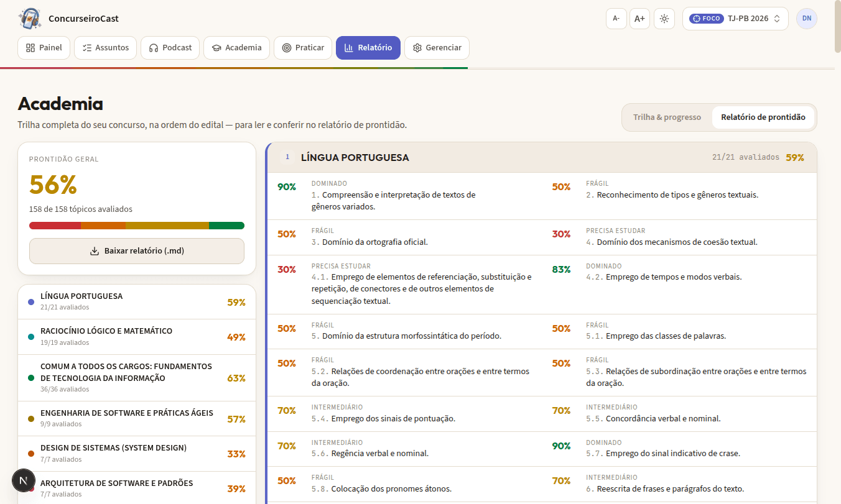Go to the Assuntos tab
Screen dimensions: 841x504
[105, 48]
